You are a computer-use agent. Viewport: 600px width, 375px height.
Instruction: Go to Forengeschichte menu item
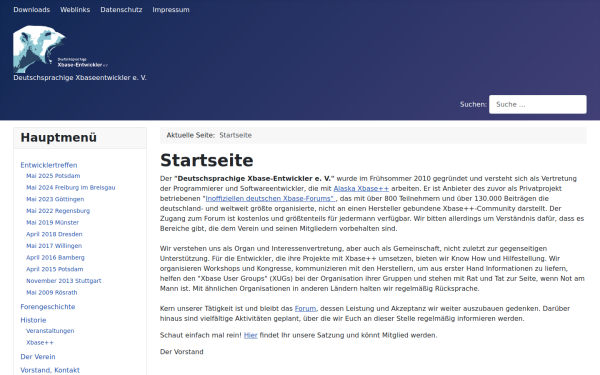coord(48,307)
